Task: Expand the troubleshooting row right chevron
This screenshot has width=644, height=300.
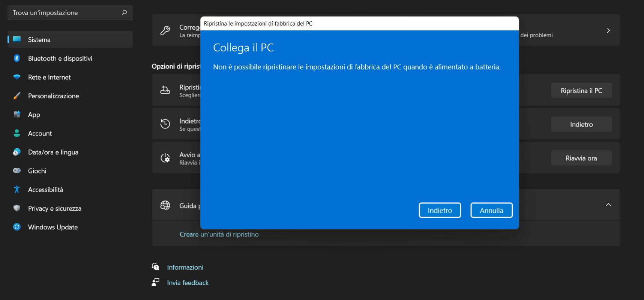Action: (x=608, y=30)
